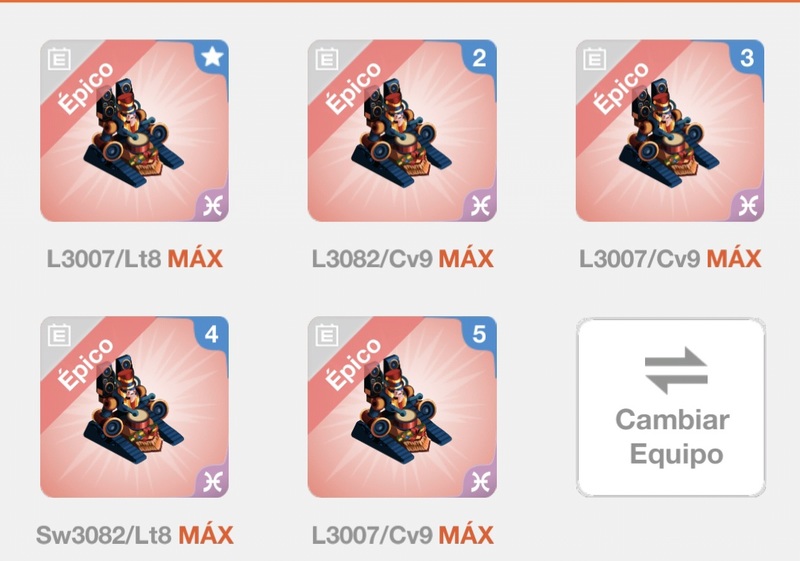
Task: Click the number 4 slot badge
Action: pos(212,334)
